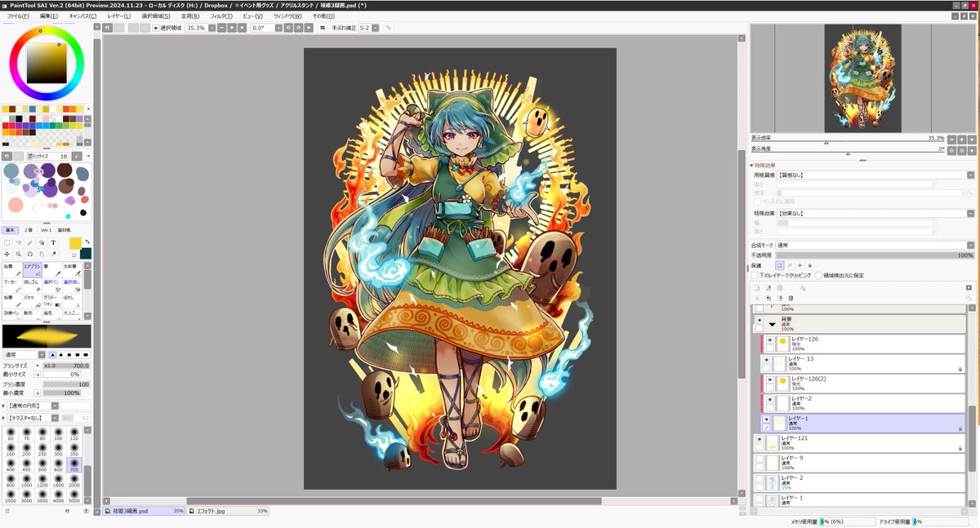Select the Text tool
This screenshot has height=528, width=980.
point(53,242)
